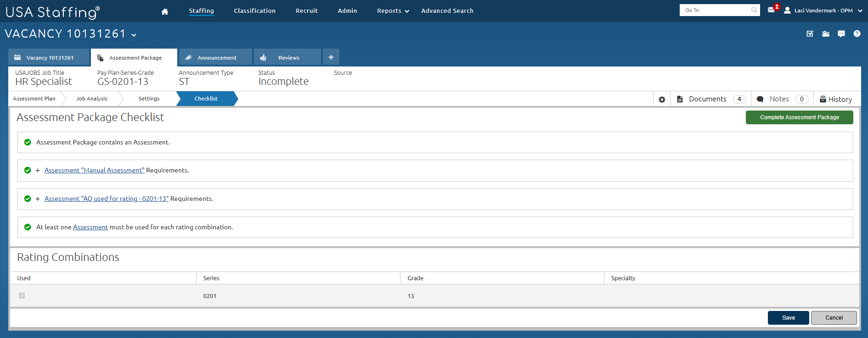868x338 pixels.
Task: Open the Assessment link in rating combination row
Action: (90, 227)
